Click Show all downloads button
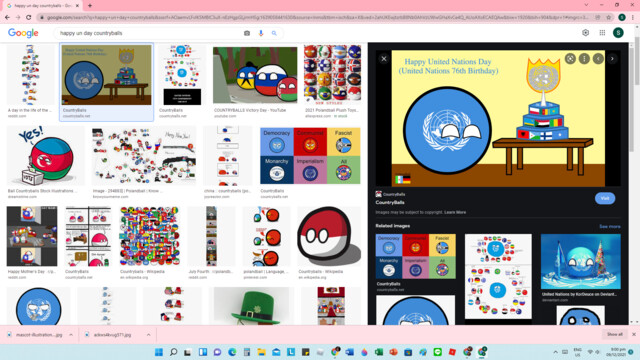640x360 pixels. [615, 334]
